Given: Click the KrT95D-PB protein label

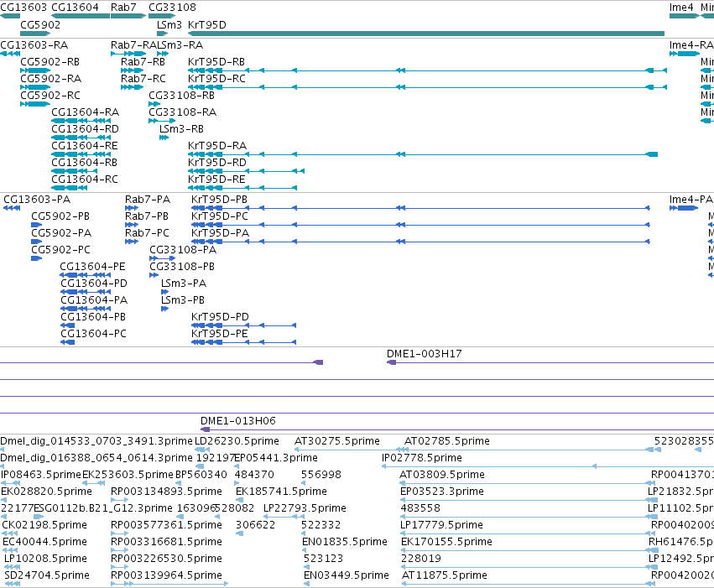Looking at the screenshot, I should pos(220,200).
